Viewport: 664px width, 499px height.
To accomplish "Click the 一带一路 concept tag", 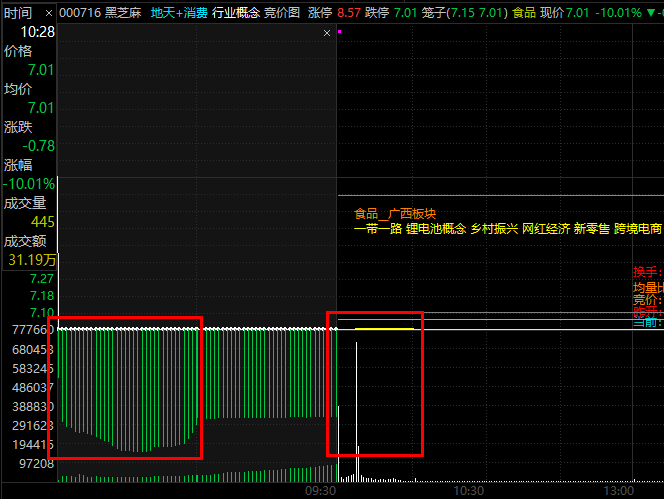I will 378,229.
